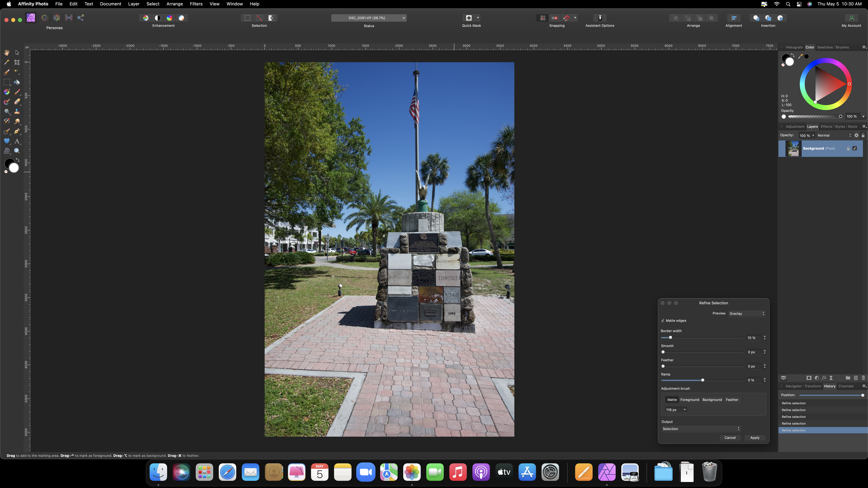Select the Erase Brush tool
This screenshot has width=868, height=488.
pos(17,102)
